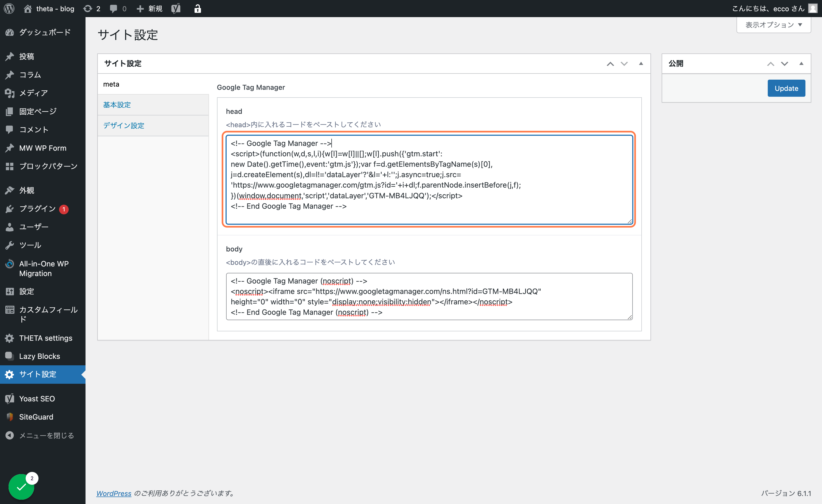Screen dimensions: 822x504
Task: Open MW WP Form
Action: pyautogui.click(x=43, y=148)
